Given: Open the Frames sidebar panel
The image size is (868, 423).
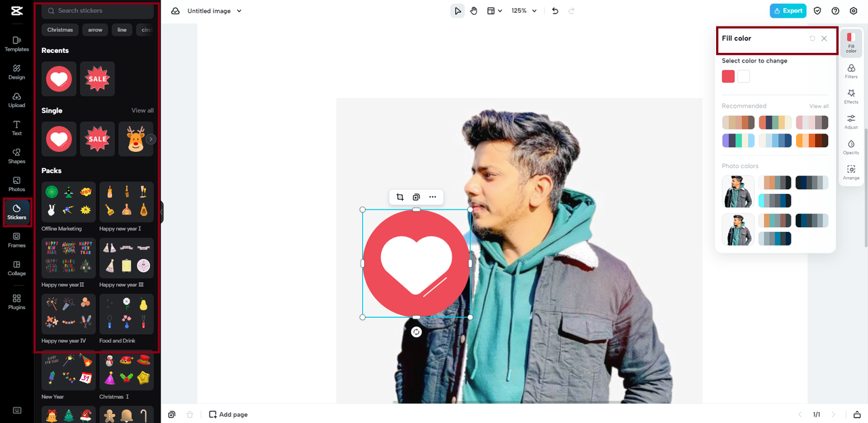Looking at the screenshot, I should coord(16,240).
